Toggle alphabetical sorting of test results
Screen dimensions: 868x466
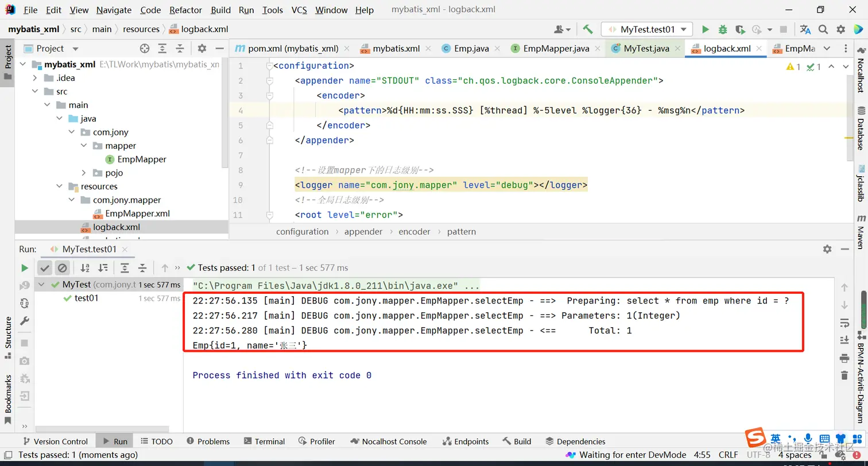coord(85,268)
